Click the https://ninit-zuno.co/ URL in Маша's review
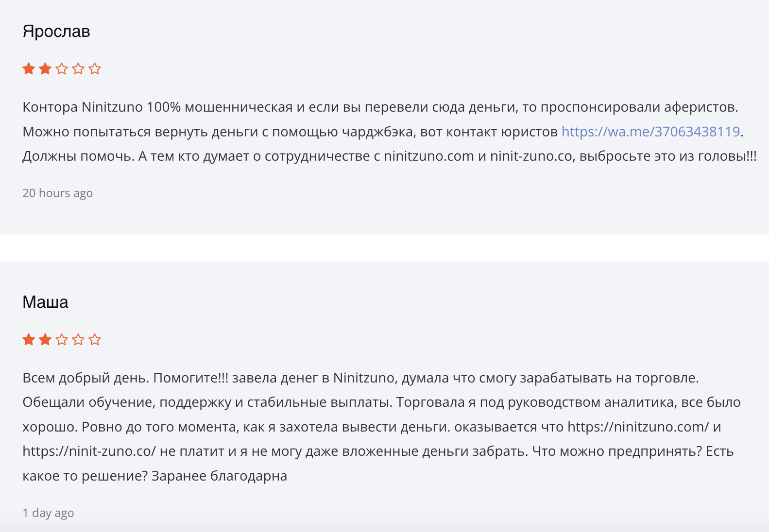 pos(89,451)
